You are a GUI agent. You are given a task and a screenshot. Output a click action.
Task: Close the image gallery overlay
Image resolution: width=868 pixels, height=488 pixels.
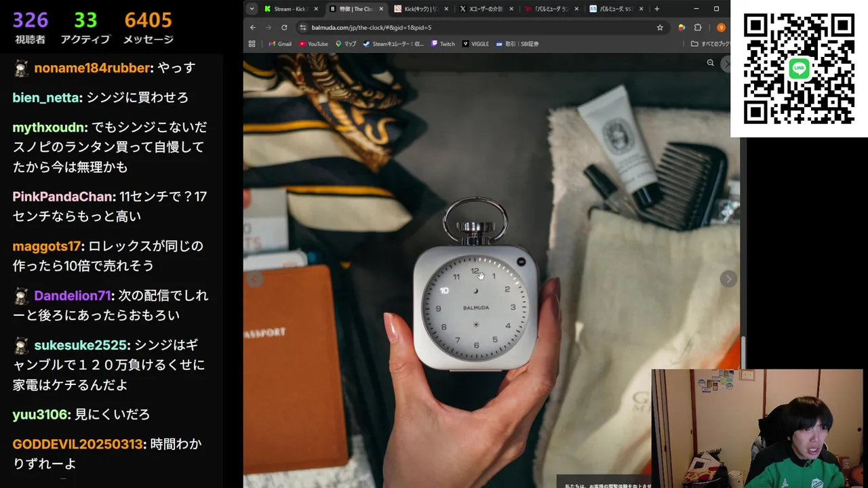pyautogui.click(x=726, y=64)
